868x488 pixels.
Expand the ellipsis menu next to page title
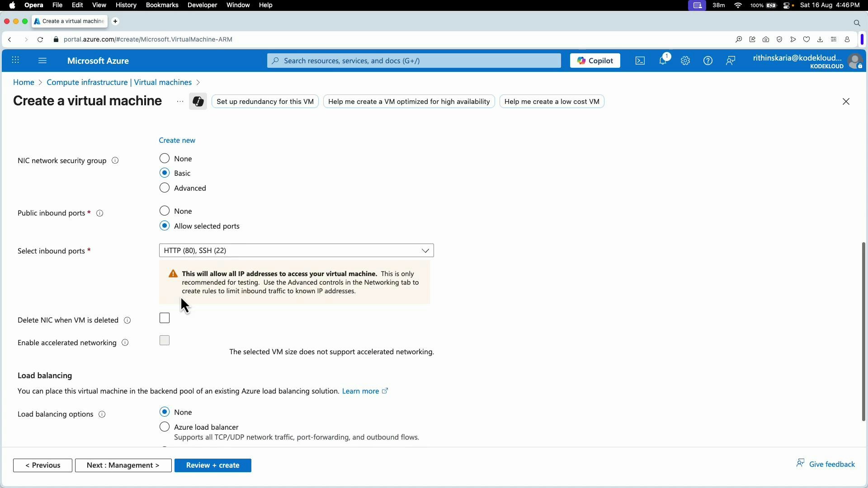(x=180, y=101)
